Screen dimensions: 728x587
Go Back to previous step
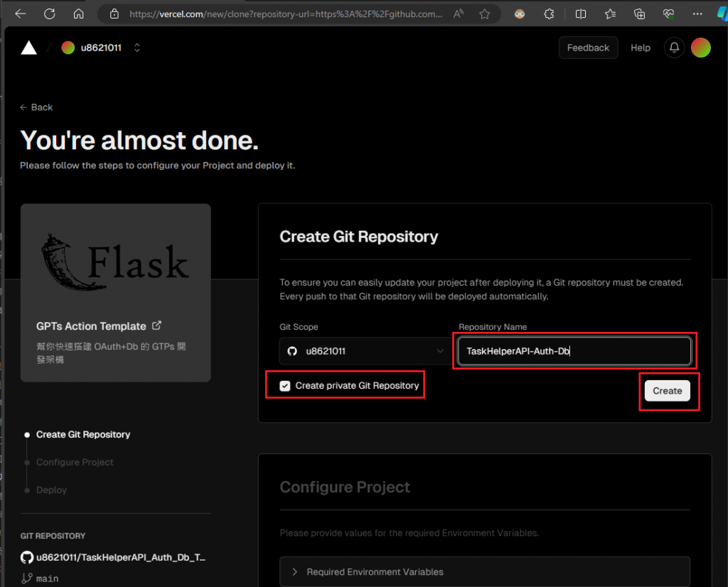pyautogui.click(x=36, y=107)
